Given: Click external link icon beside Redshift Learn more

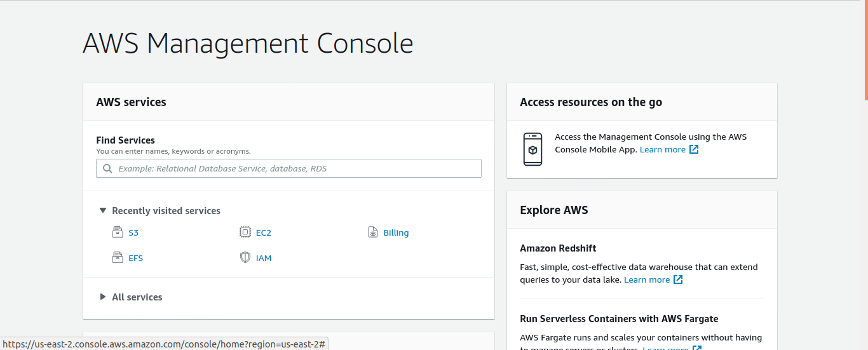Looking at the screenshot, I should point(678,279).
